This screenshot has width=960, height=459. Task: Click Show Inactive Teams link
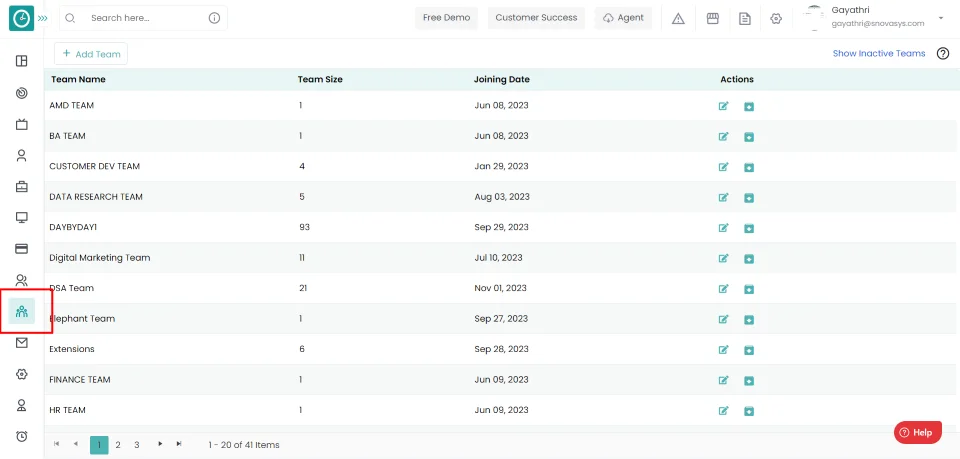tap(878, 54)
